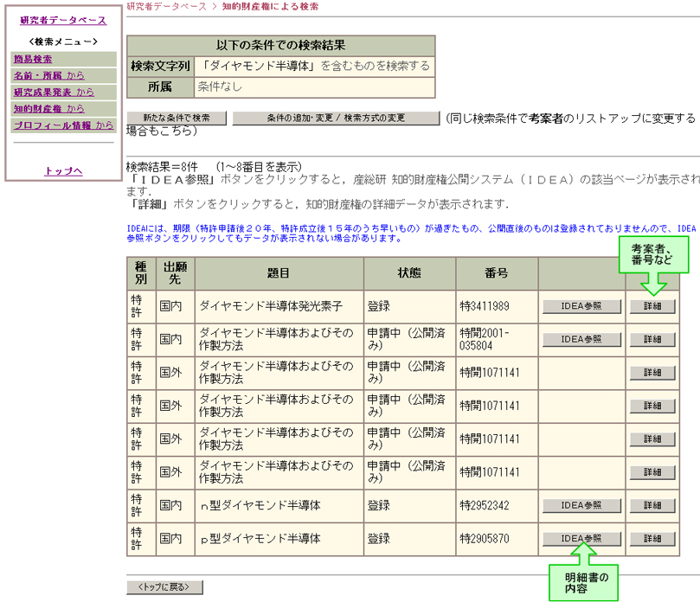This screenshot has width=700, height=602.
Task: Click IDEA参照 for ダイヤモンド半導体発光素子
Action: point(581,306)
